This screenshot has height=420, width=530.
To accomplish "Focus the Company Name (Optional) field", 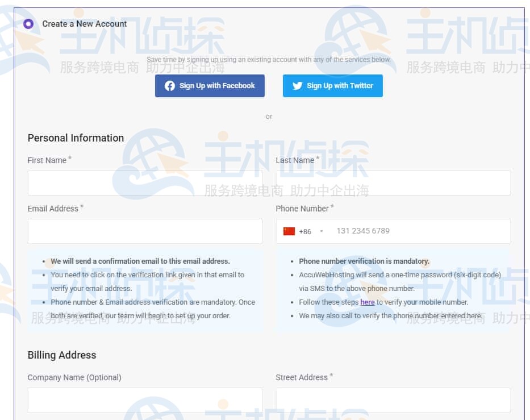I will [145, 400].
